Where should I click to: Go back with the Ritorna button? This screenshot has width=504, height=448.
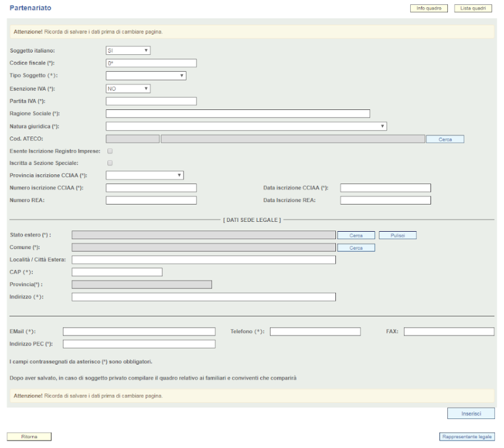coord(29,437)
